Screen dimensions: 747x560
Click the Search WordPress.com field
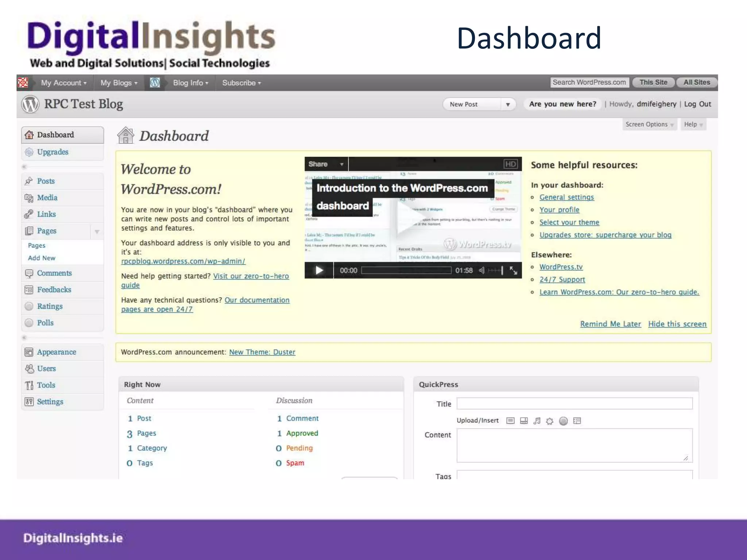[x=589, y=83]
